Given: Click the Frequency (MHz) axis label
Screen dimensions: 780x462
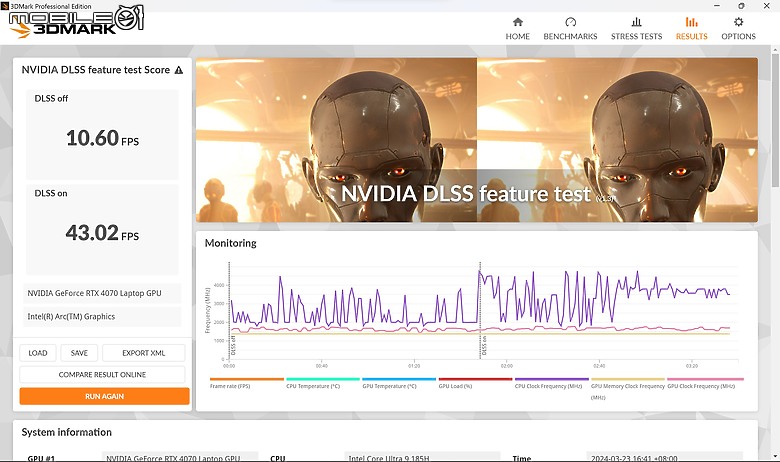Looking at the screenshot, I should (207, 310).
